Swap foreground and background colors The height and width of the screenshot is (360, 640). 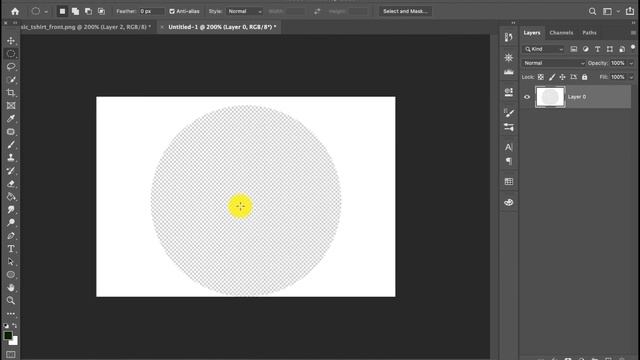(15, 325)
